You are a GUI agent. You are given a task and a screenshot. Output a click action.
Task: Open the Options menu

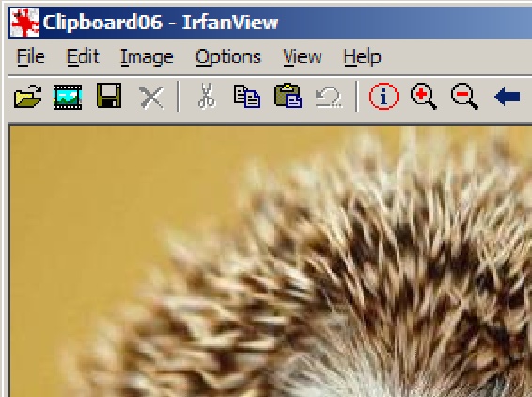click(x=228, y=56)
